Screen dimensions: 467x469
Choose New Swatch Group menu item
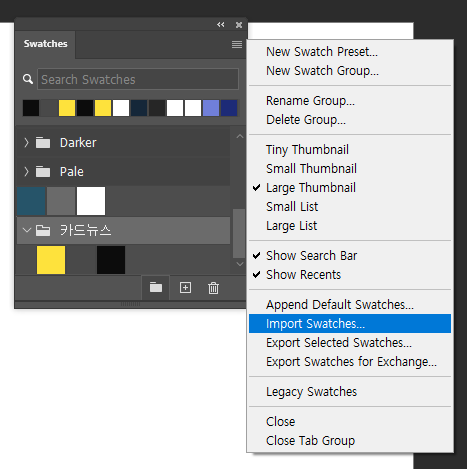(322, 71)
